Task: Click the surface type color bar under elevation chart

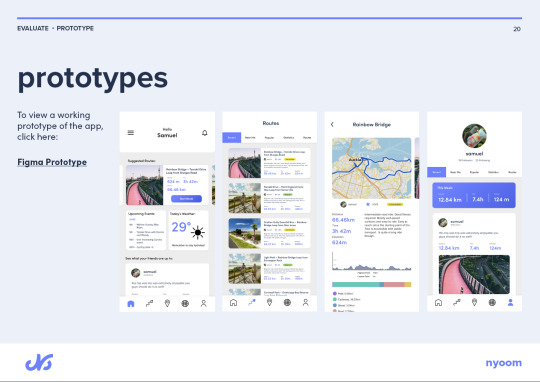Action: pos(372,285)
